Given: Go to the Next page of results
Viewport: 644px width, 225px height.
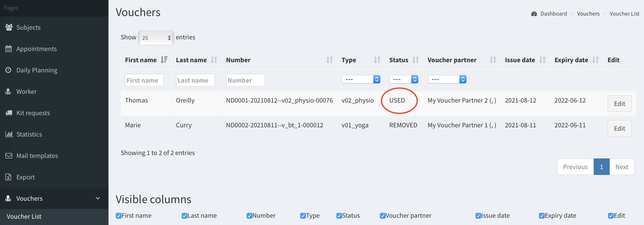Looking at the screenshot, I should [x=621, y=167].
